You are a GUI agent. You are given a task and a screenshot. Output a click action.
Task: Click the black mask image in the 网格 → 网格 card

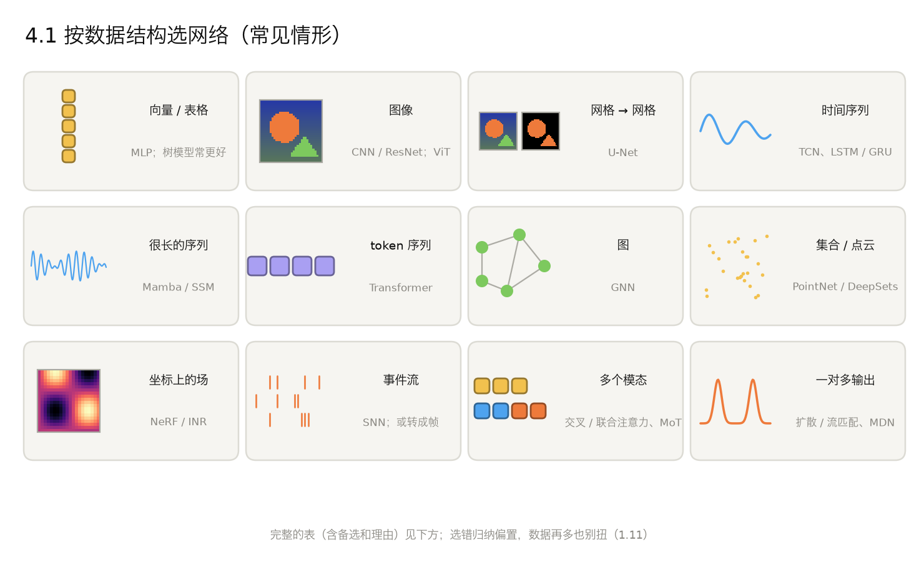[x=541, y=131]
